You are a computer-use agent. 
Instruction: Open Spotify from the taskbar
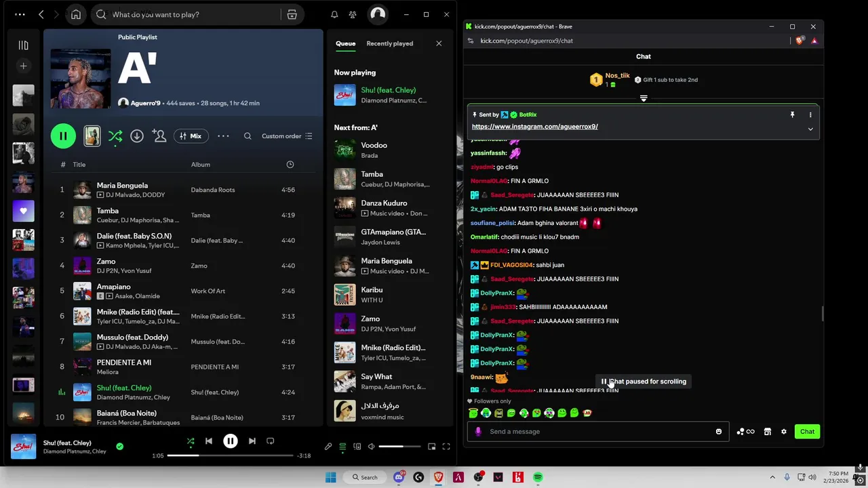[x=538, y=477]
